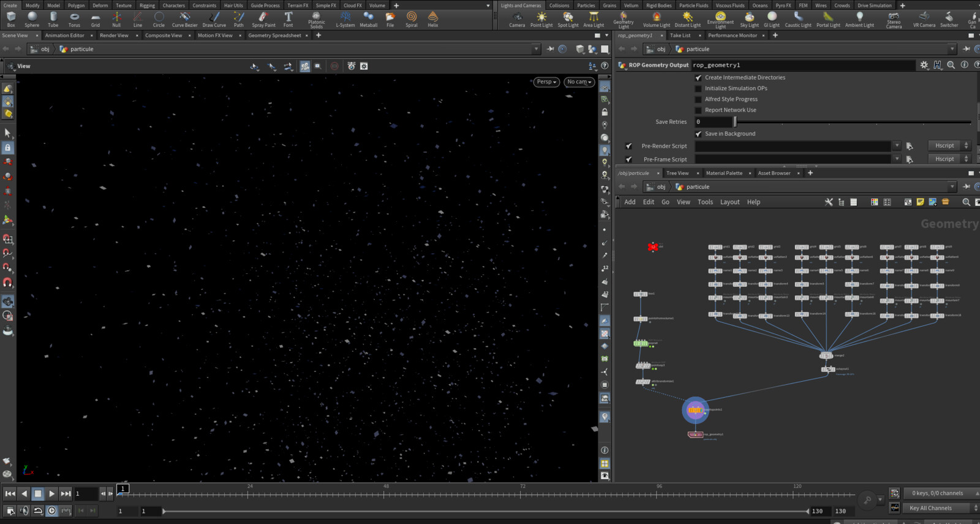This screenshot has width=980, height=524.
Task: Select the L-System tool
Action: pos(345,20)
